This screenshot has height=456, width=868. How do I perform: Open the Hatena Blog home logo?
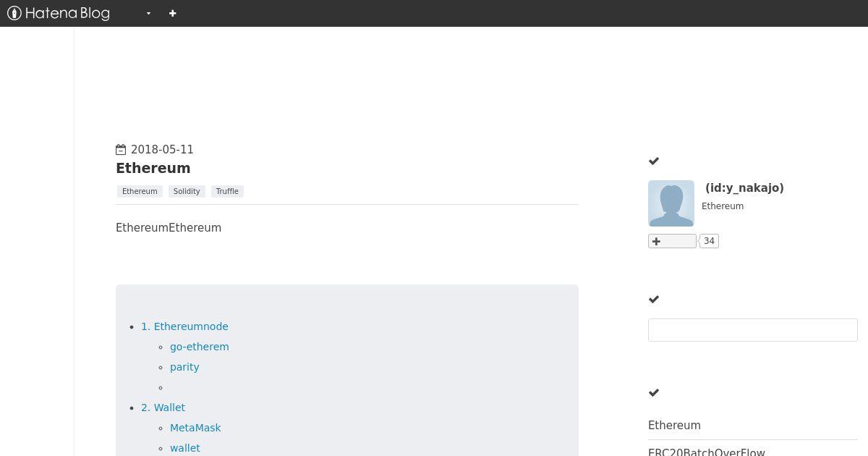click(59, 13)
